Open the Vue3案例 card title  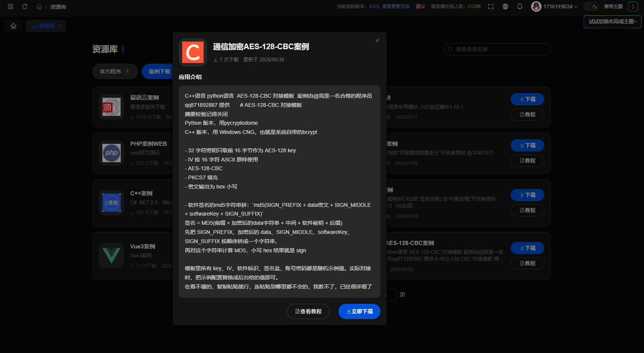142,247
